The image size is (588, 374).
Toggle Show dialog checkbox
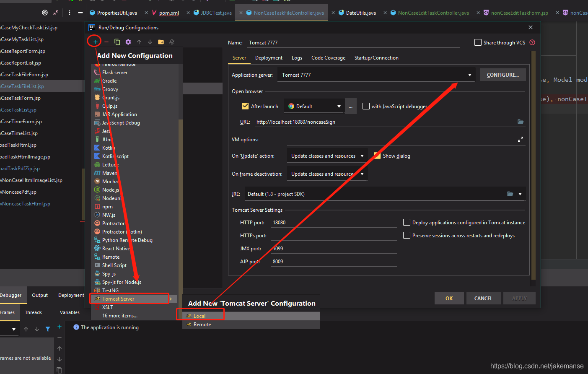377,156
